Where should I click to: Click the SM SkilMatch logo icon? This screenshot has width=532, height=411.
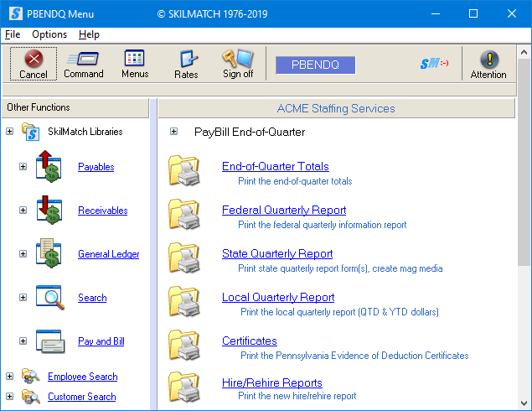pos(434,63)
